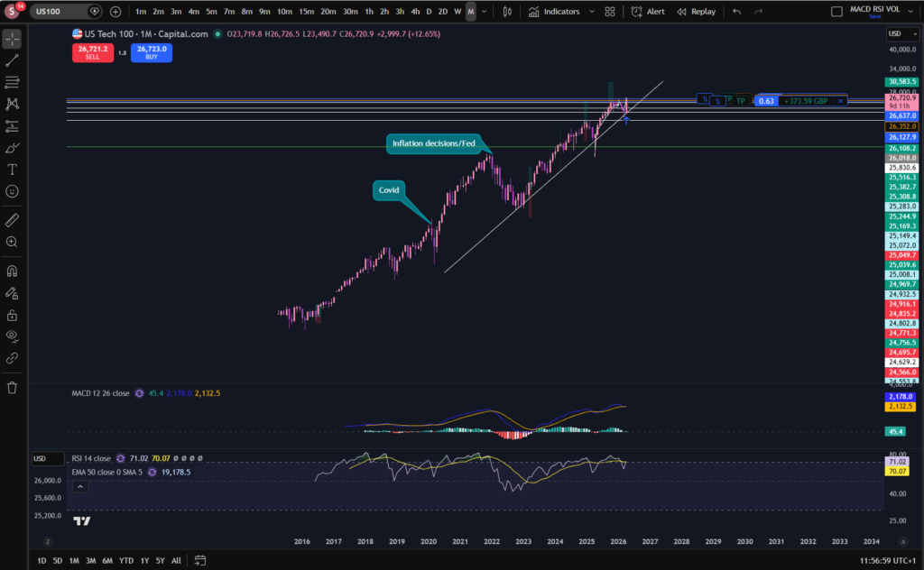Toggle hide all drawings eye icon
This screenshot has height=570, width=924.
pos(12,336)
